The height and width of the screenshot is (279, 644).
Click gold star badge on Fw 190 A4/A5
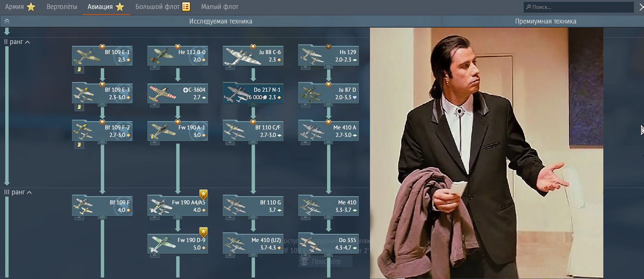[x=203, y=194]
